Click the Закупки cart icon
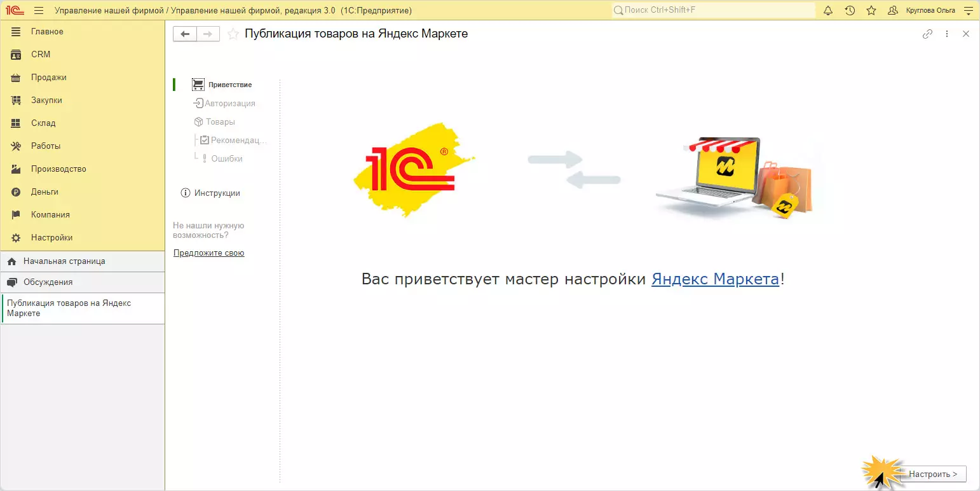The image size is (980, 491). coord(17,100)
